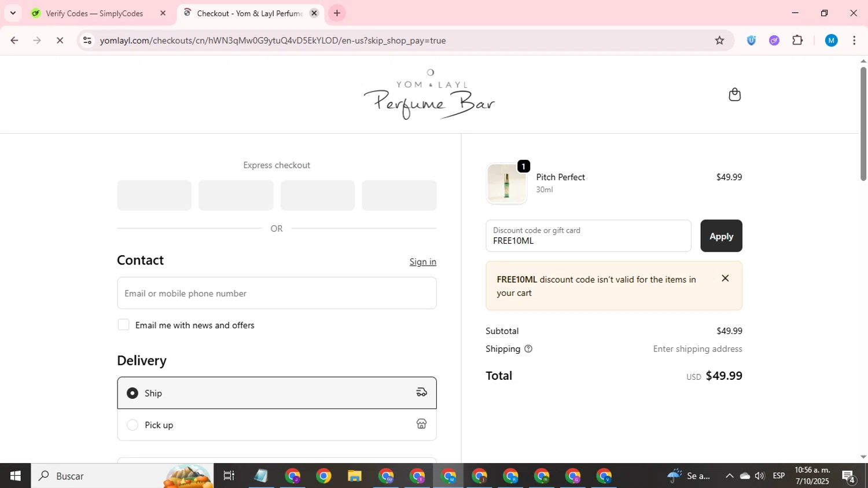View site information in address bar
The height and width of the screenshot is (488, 868).
click(87, 41)
